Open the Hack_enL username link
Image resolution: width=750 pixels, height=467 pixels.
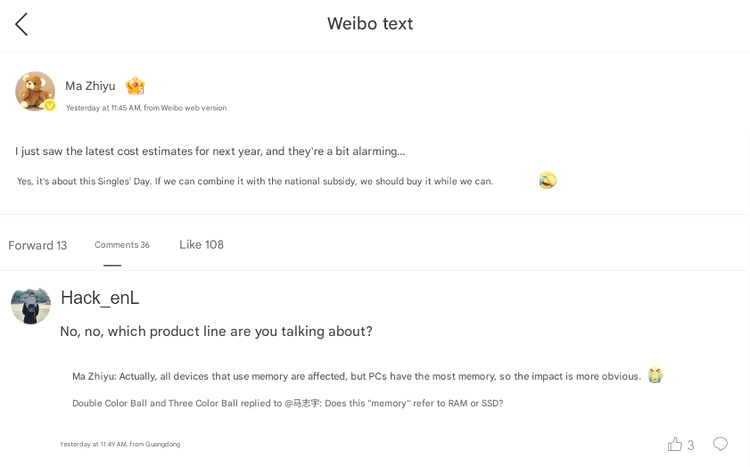[x=99, y=297]
